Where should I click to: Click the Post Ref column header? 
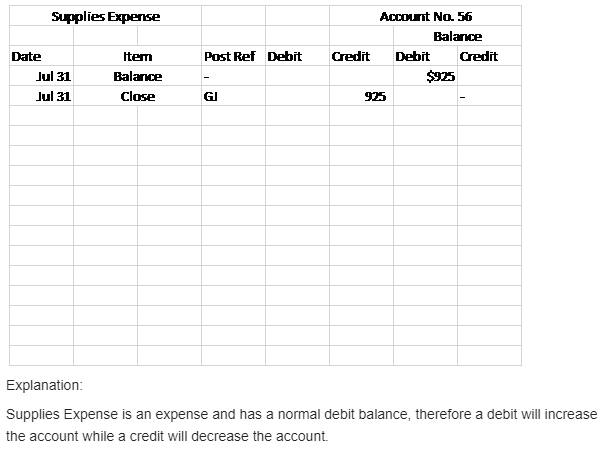point(230,56)
